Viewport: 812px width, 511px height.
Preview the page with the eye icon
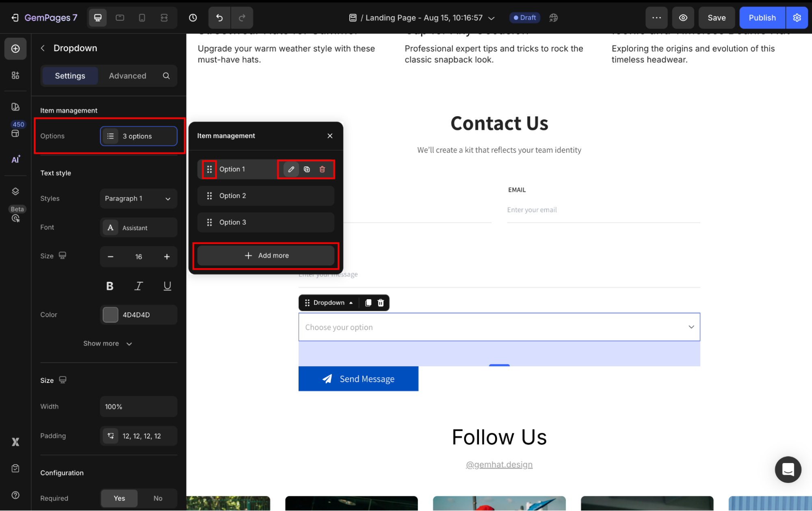[x=683, y=17]
